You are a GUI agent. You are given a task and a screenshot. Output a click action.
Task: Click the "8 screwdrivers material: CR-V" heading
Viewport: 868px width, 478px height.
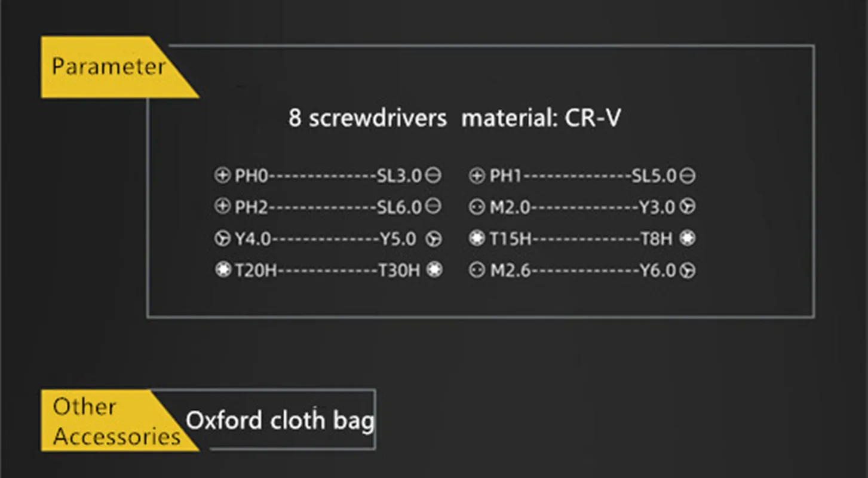[454, 118]
